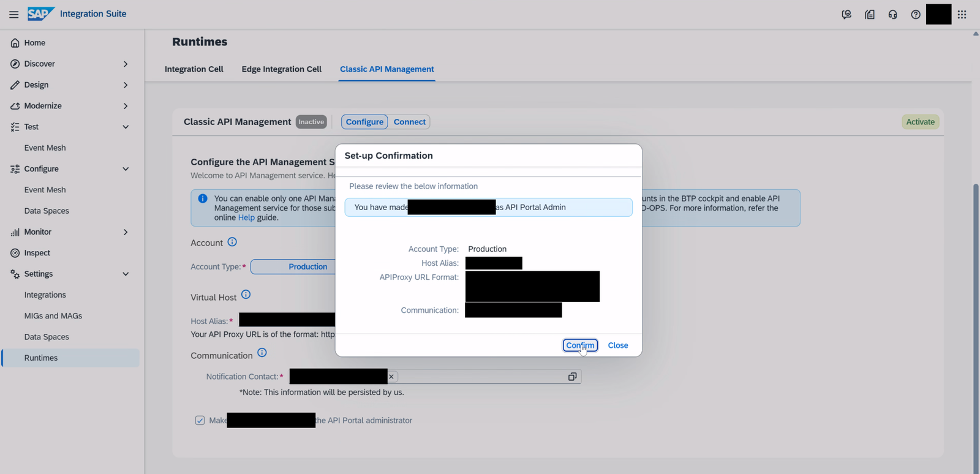Image resolution: width=980 pixels, height=474 pixels.
Task: Show Account info tooltip icon
Action: 232,242
